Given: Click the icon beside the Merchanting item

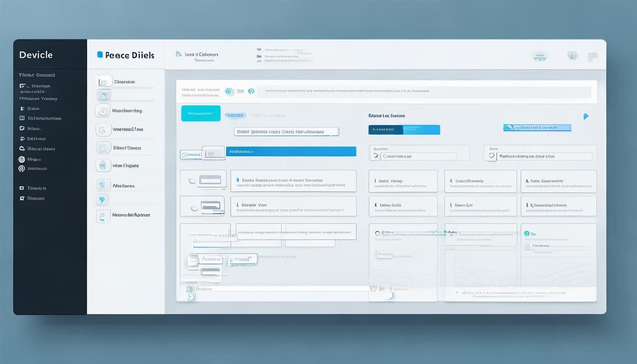Looking at the screenshot, I should point(103,111).
